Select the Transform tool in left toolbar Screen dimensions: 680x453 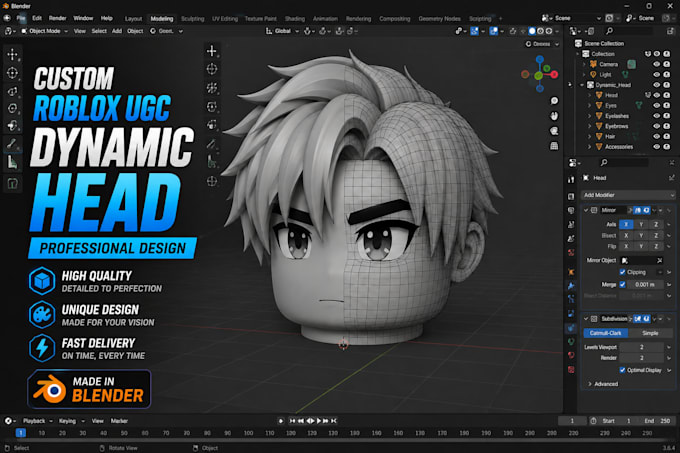(13, 126)
